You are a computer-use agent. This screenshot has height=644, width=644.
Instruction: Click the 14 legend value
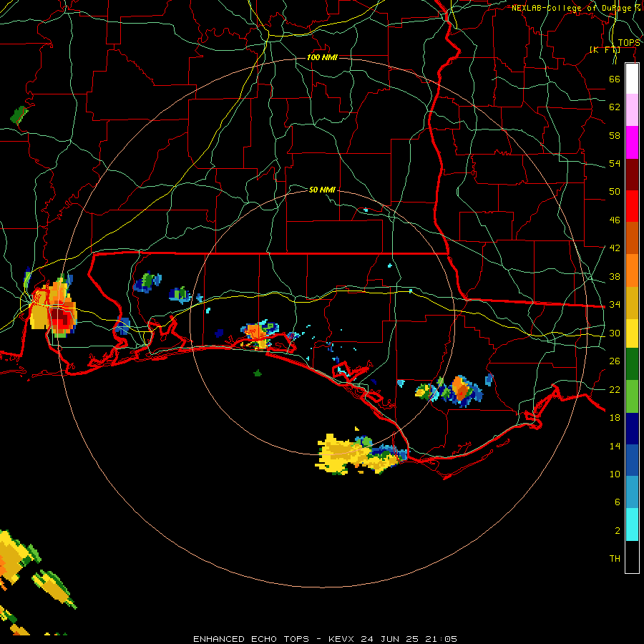(615, 446)
